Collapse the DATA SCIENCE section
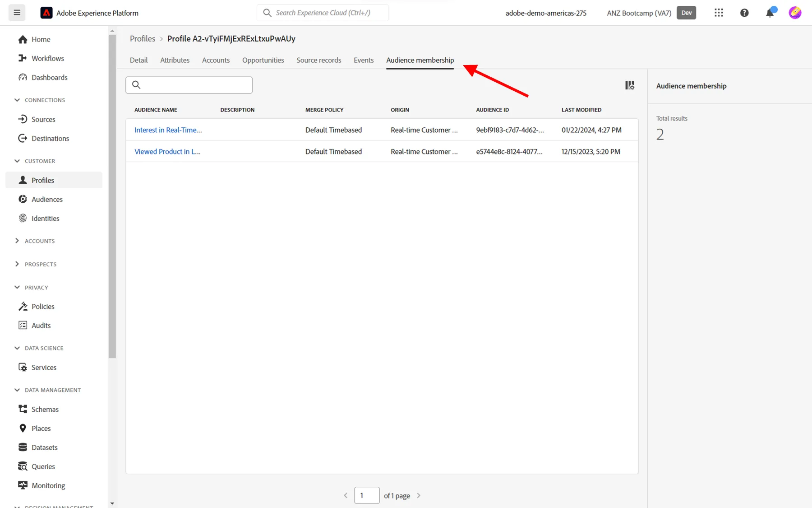The width and height of the screenshot is (812, 508). pos(39,348)
